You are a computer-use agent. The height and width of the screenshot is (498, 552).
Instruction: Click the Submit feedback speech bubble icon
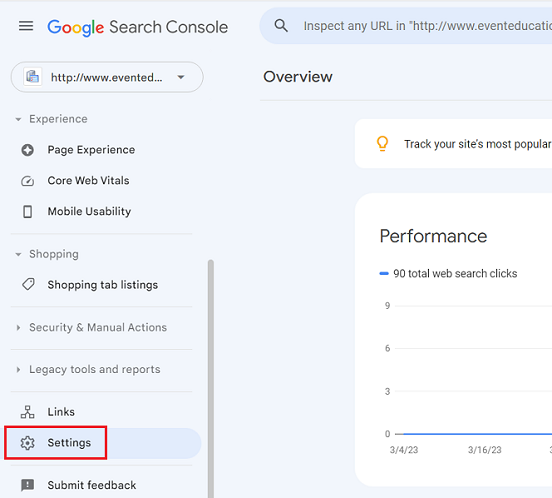pyautogui.click(x=27, y=485)
